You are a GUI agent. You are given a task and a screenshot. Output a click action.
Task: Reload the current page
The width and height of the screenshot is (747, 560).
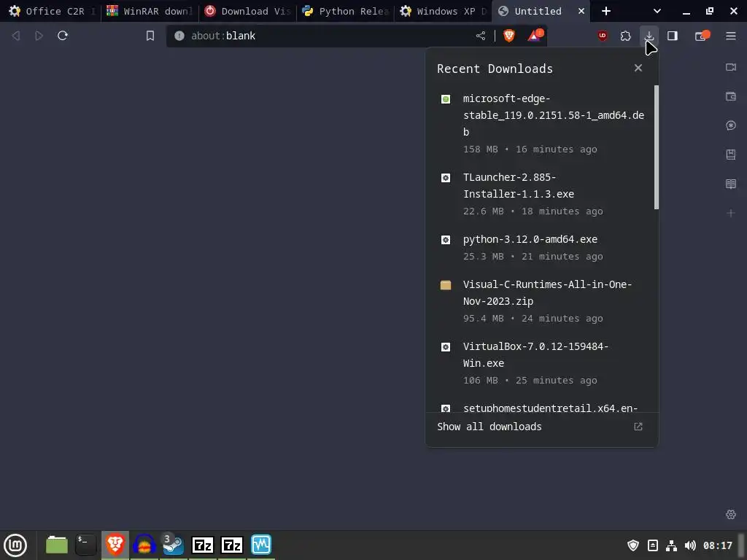(63, 36)
